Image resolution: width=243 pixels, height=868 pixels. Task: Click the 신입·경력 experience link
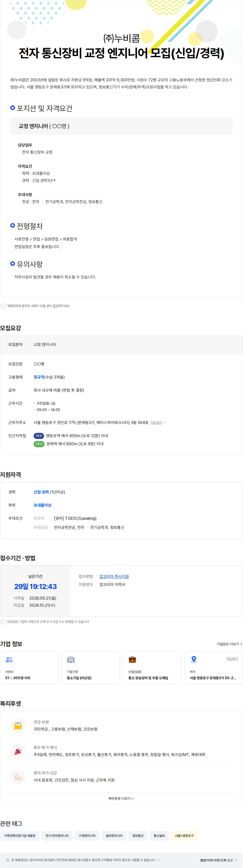(41, 492)
